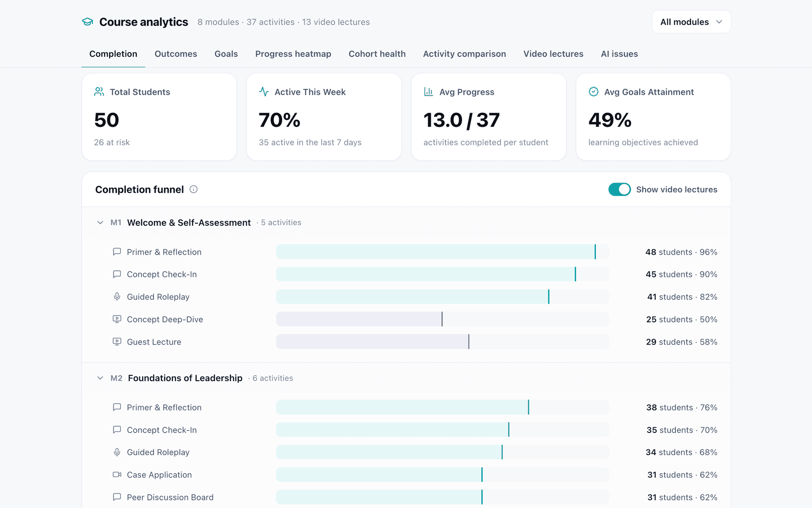The height and width of the screenshot is (508, 812).
Task: Click the Peer Discussion Board activity label
Action: coord(170,497)
